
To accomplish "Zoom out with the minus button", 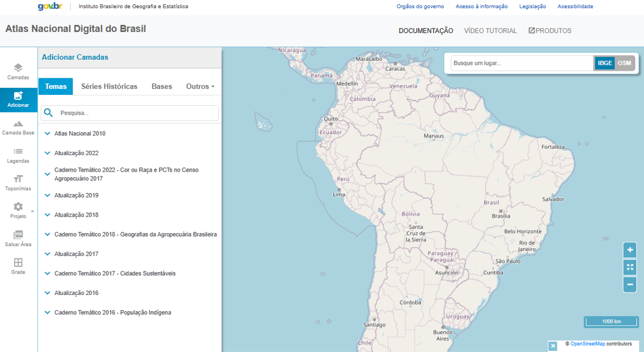I will point(630,285).
